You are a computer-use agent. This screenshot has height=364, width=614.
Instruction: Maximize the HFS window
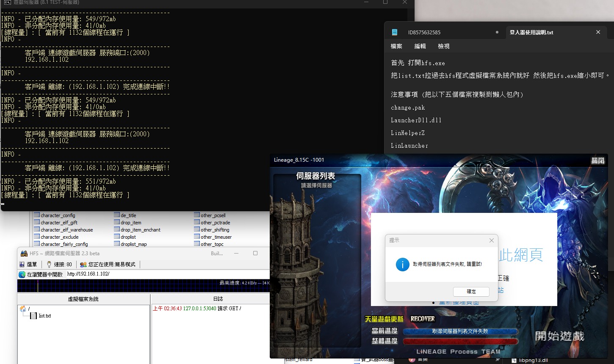(x=255, y=253)
